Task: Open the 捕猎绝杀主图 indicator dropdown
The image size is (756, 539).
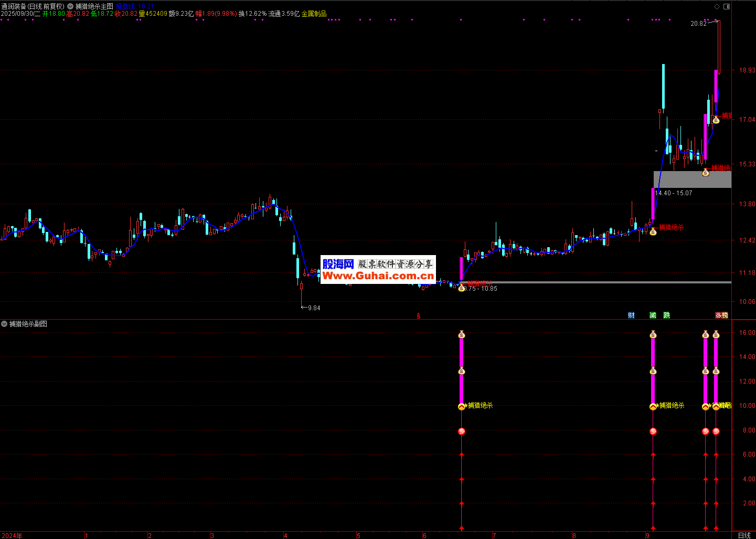Action: 70,6
